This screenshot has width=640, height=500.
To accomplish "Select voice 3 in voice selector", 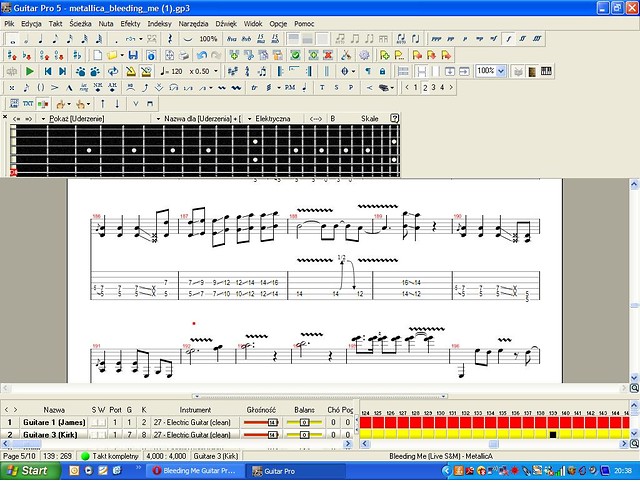I will 433,87.
